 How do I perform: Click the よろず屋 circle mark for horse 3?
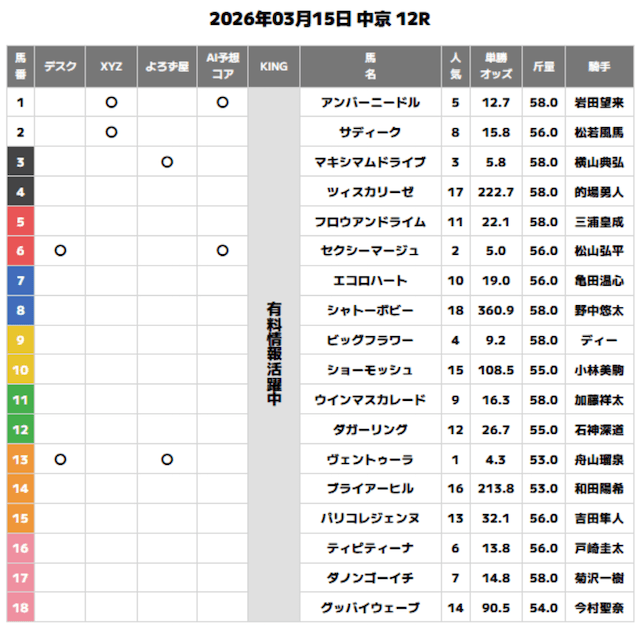(x=167, y=162)
